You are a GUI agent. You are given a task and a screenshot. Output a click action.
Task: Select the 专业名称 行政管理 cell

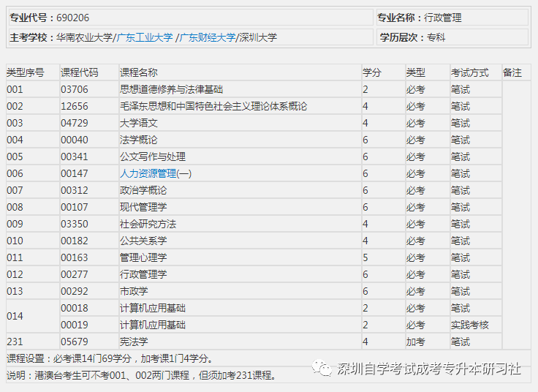452,17
